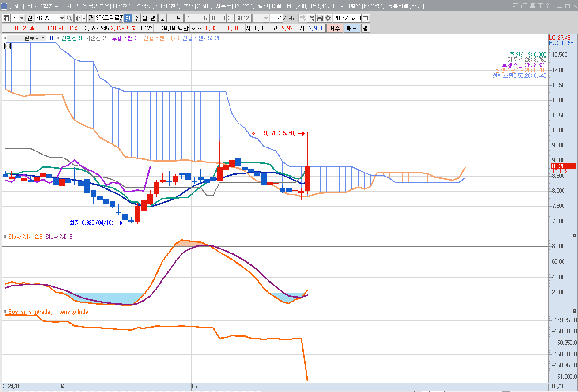The image size is (578, 392).
Task: Click the 매도 sell button
Action: click(x=351, y=28)
